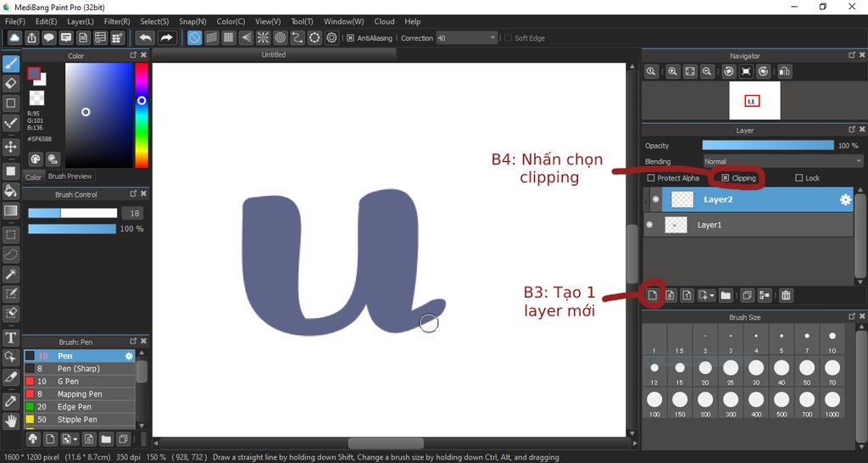Open snap settings gear
The height and width of the screenshot is (463, 868).
coord(331,37)
